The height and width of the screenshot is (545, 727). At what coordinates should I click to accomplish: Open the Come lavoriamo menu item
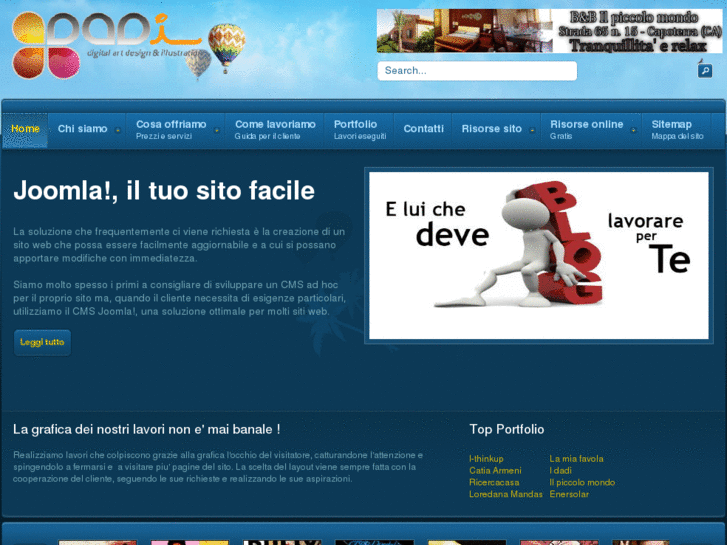(275, 129)
